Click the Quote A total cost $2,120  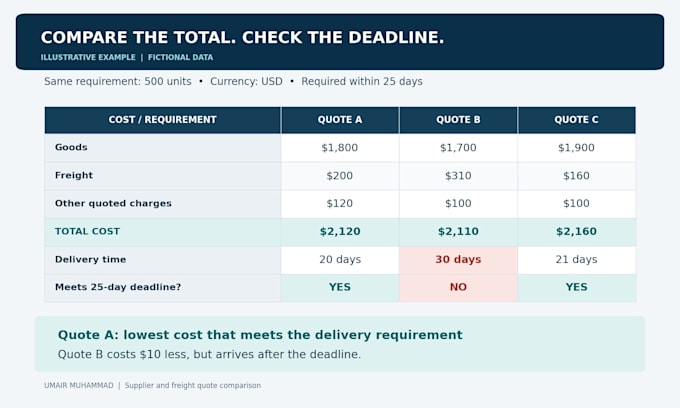340,232
